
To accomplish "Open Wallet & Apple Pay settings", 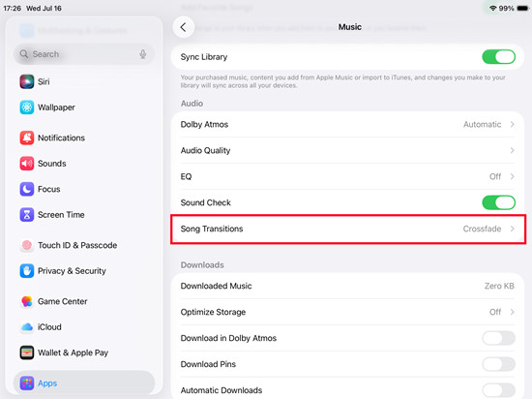I will coord(84,353).
